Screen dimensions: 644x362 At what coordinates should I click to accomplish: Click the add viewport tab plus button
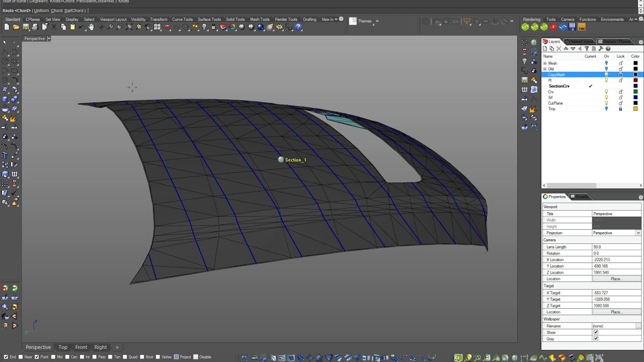[117, 347]
